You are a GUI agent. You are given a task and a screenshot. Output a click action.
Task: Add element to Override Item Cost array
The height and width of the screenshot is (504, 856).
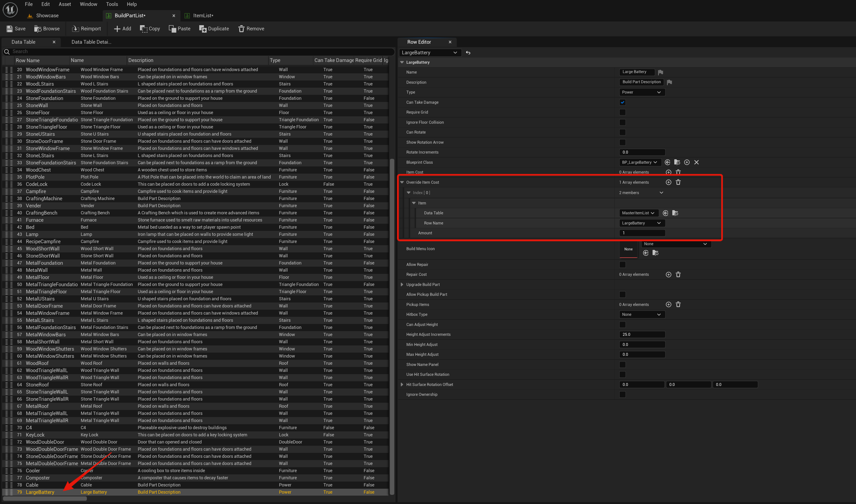[668, 182]
